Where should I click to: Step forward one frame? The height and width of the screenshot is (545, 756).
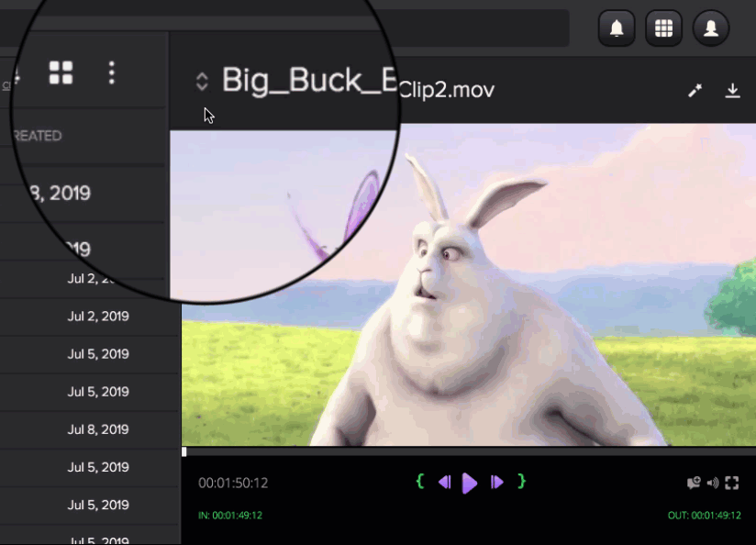[496, 482]
